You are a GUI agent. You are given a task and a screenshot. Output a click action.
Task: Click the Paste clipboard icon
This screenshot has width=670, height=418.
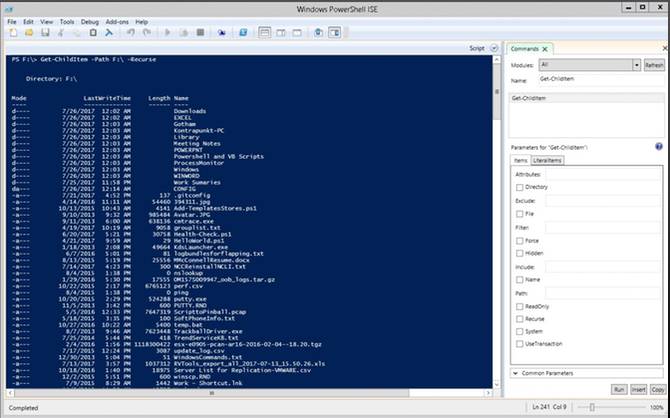pos(93,33)
